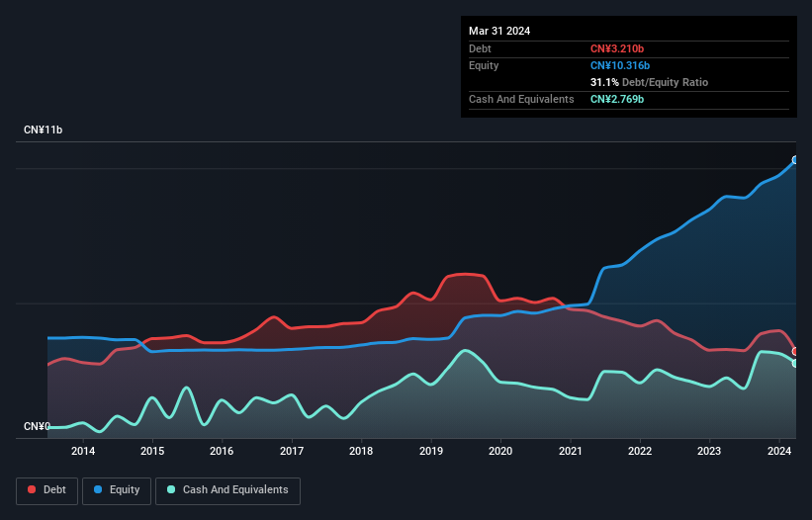
Task: Click the teal Cash And Equivalents legend dot
Action: click(171, 489)
